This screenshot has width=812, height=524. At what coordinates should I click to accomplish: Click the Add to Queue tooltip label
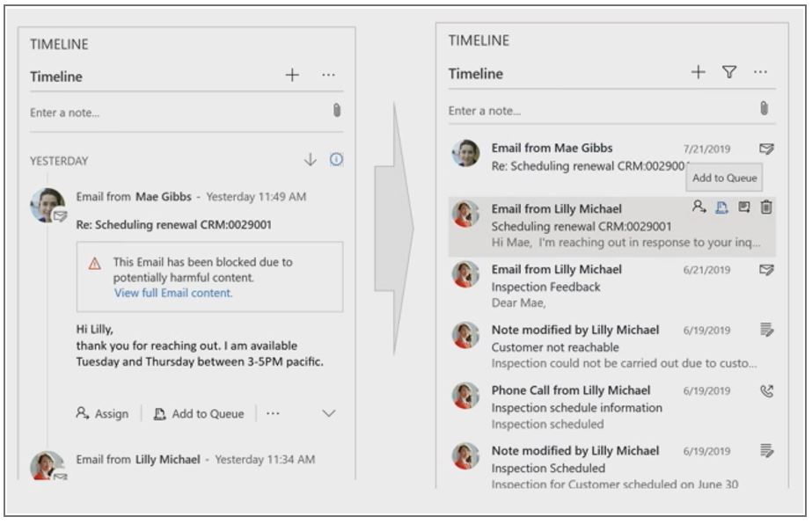point(725,178)
